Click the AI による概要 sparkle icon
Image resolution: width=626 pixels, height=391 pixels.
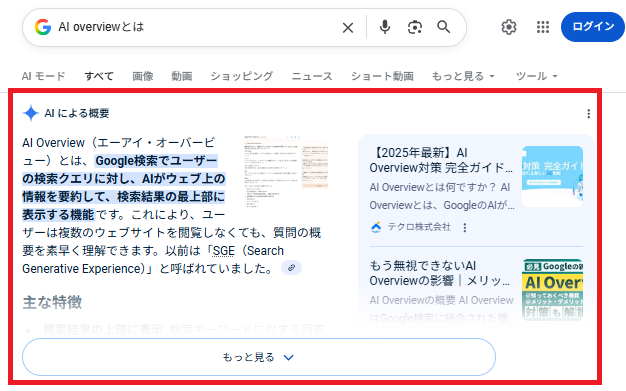tap(31, 113)
